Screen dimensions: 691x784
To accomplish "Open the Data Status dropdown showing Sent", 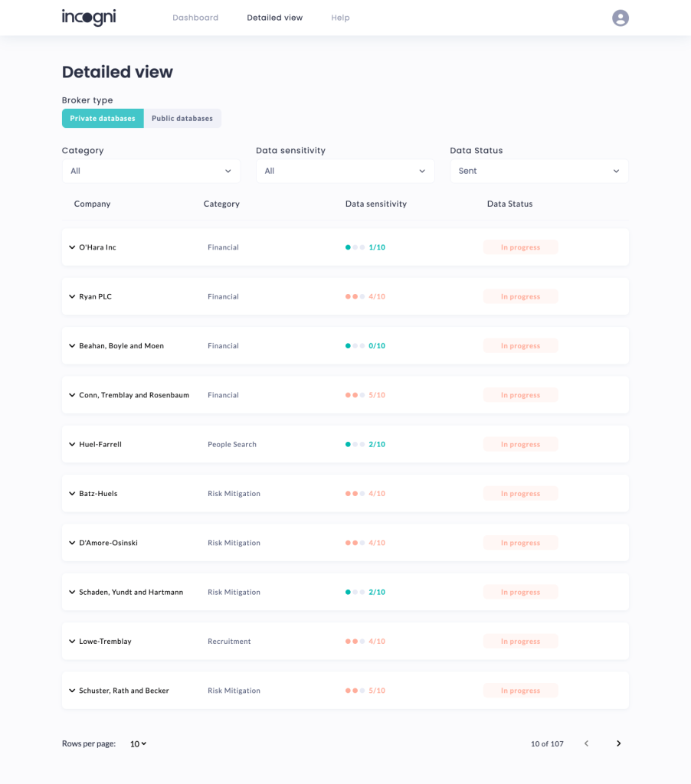I will point(539,171).
